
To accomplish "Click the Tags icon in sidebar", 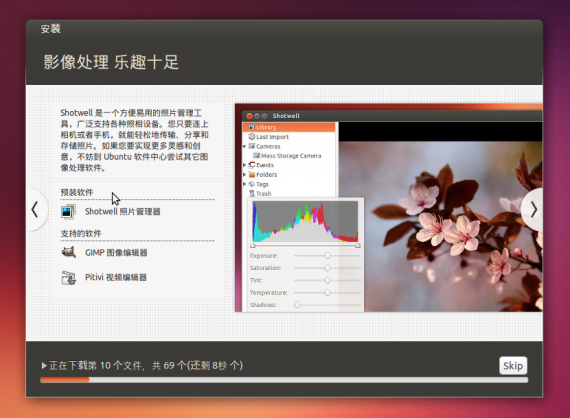I will [x=252, y=184].
